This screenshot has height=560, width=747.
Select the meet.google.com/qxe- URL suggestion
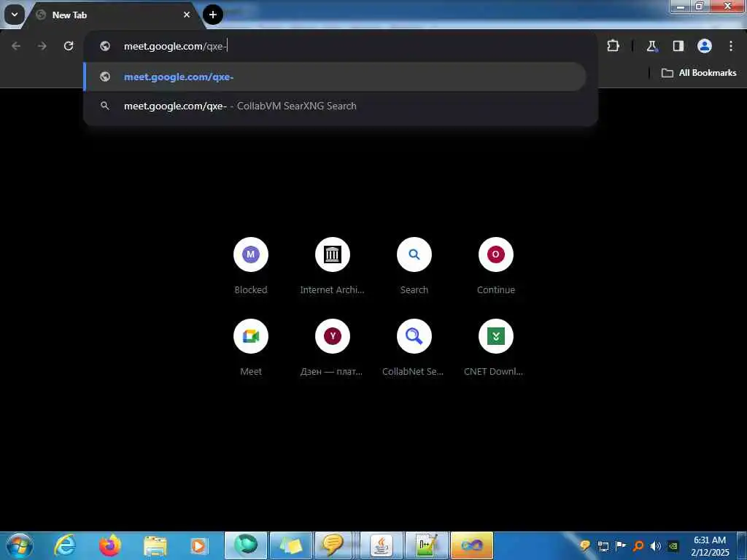click(x=335, y=77)
